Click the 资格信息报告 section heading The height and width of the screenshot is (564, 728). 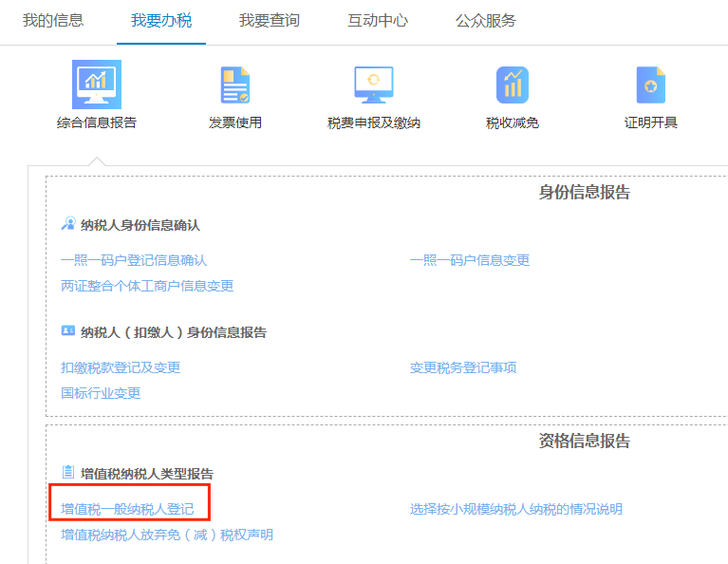point(585,441)
